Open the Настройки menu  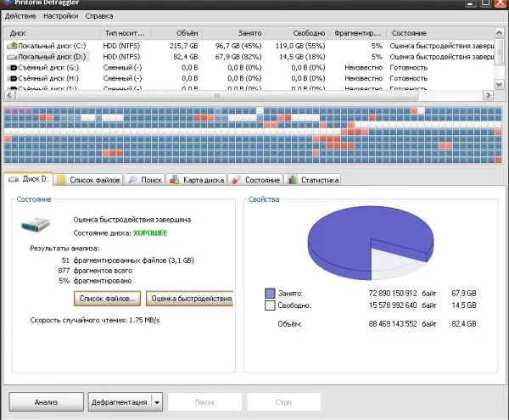[x=61, y=16]
